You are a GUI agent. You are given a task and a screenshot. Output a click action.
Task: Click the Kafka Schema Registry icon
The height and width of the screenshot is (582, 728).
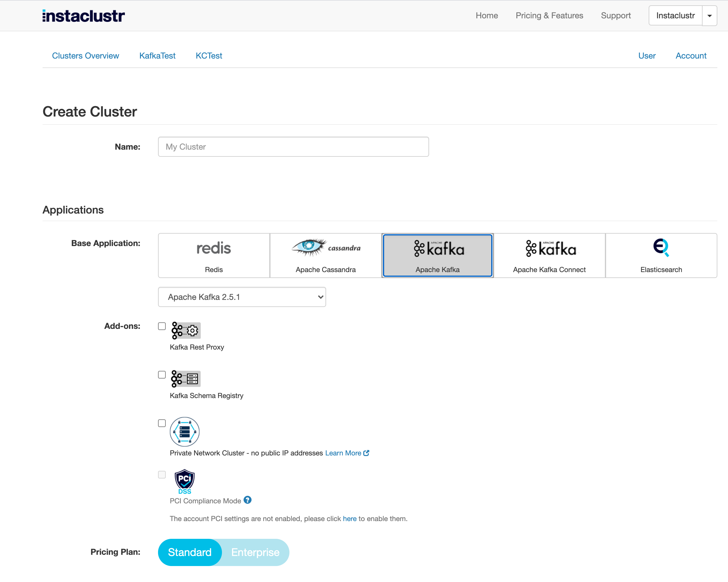tap(185, 379)
